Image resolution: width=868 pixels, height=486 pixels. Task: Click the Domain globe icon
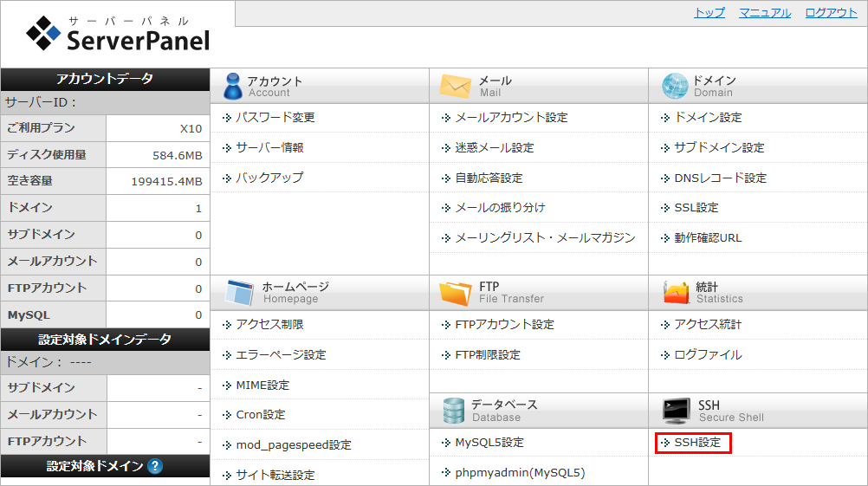click(x=674, y=86)
